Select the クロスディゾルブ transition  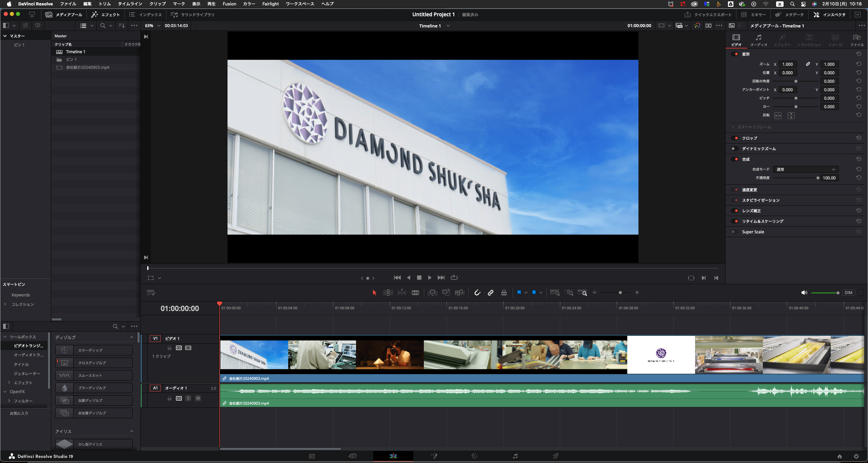point(94,363)
